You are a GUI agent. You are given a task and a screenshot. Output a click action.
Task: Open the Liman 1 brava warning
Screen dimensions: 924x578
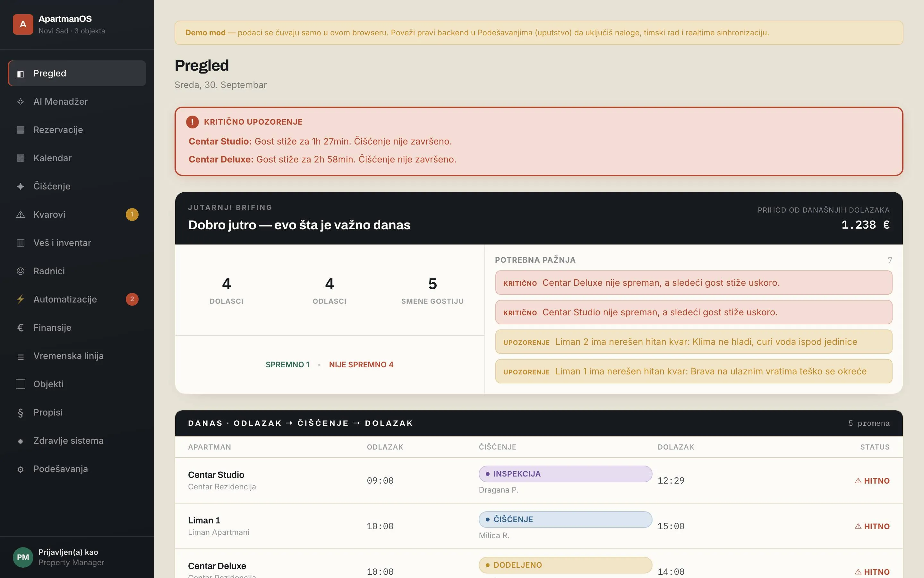[694, 371]
